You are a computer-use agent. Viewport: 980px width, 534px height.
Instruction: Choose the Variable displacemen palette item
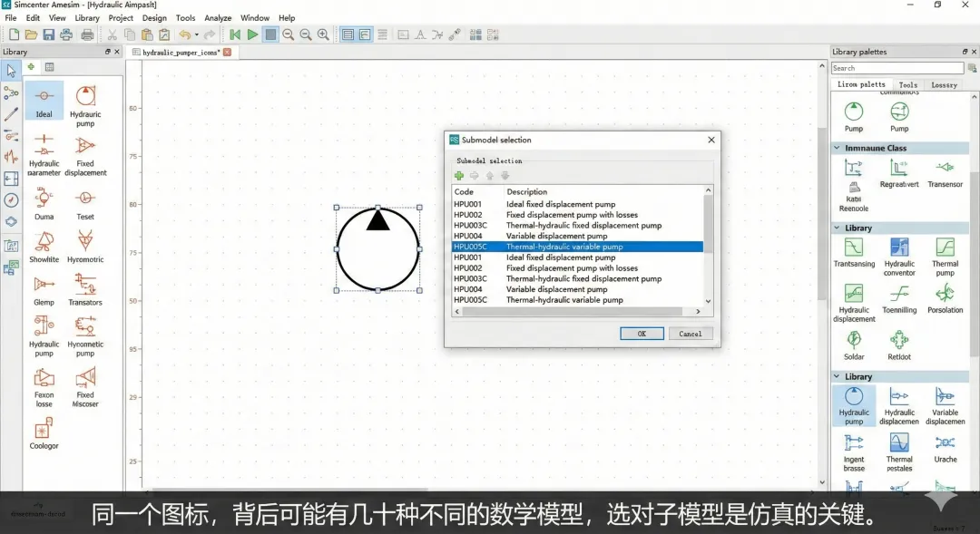click(x=945, y=406)
